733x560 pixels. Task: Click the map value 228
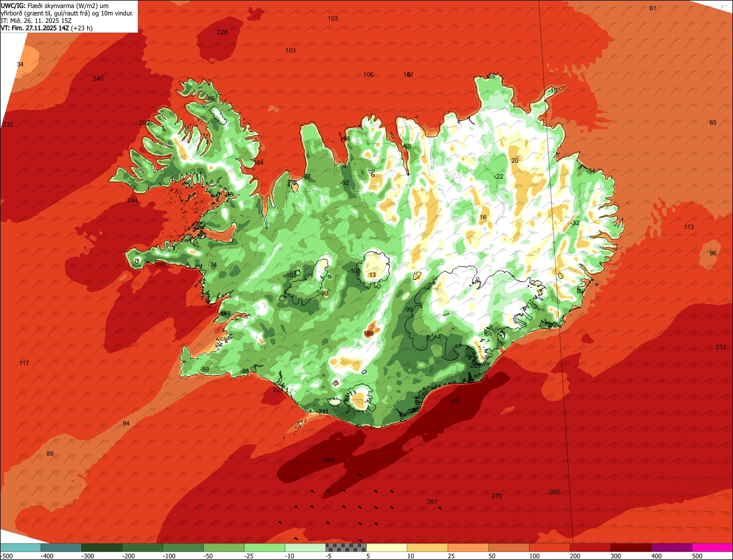pyautogui.click(x=222, y=32)
